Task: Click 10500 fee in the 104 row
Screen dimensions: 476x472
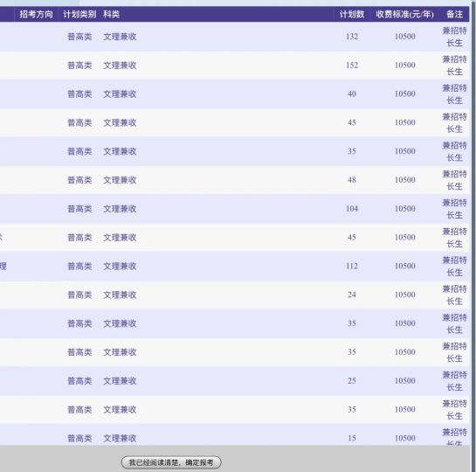Action: tap(405, 209)
